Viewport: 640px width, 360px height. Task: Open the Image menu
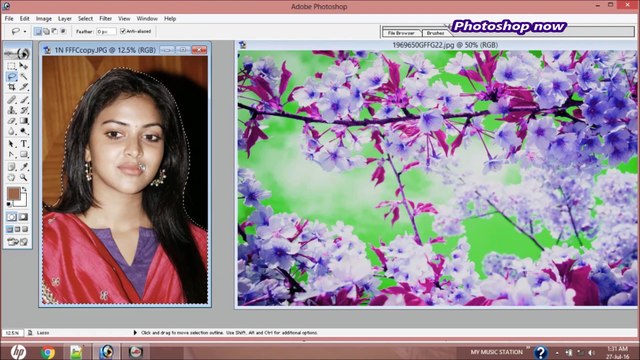pos(44,19)
